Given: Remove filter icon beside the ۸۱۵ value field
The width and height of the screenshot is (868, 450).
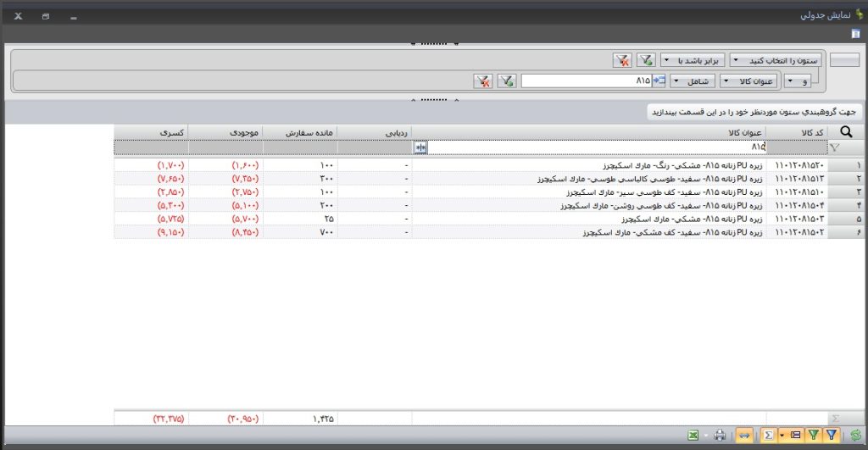Looking at the screenshot, I should pyautogui.click(x=483, y=81).
